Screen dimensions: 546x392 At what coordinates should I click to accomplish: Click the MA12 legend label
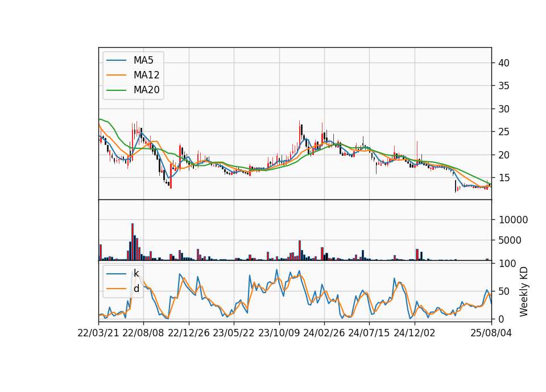146,75
